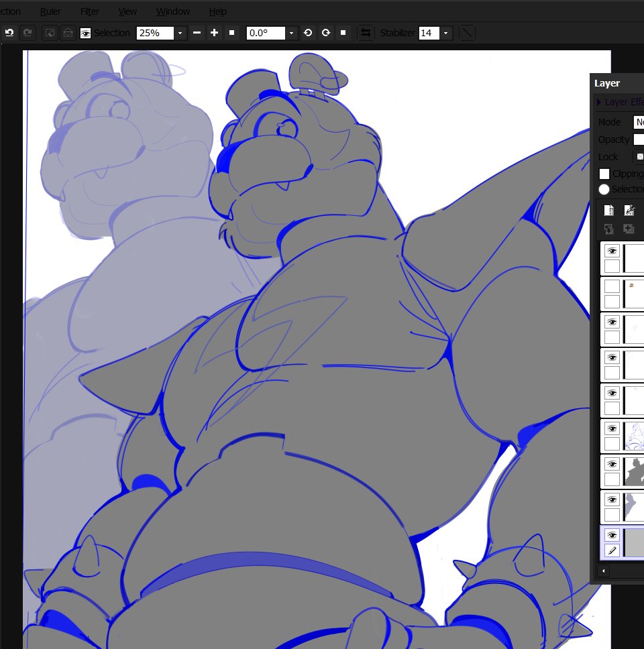This screenshot has width=644, height=649.
Task: Open the Stabilizer value dropdown
Action: pyautogui.click(x=445, y=33)
